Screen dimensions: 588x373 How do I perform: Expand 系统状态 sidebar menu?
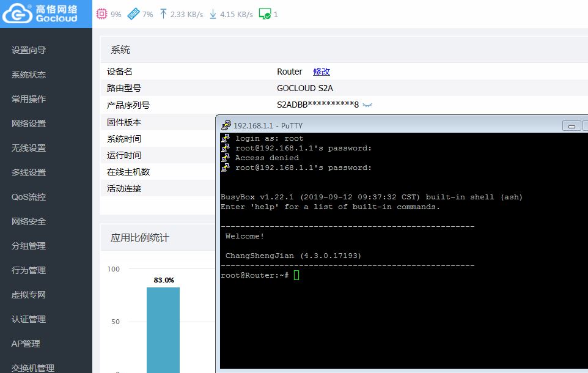coord(29,75)
